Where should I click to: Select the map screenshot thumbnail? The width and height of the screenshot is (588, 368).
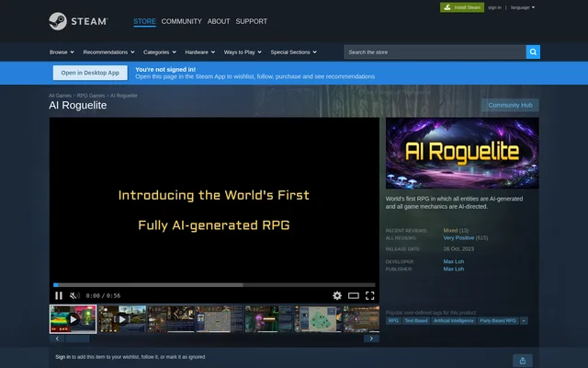pyautogui.click(x=317, y=319)
